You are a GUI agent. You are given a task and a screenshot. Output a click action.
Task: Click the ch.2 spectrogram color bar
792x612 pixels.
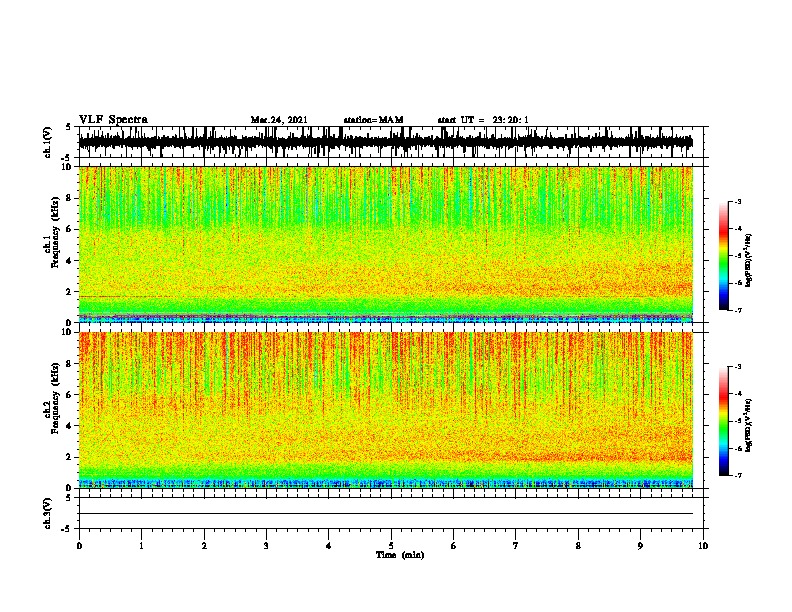click(723, 421)
